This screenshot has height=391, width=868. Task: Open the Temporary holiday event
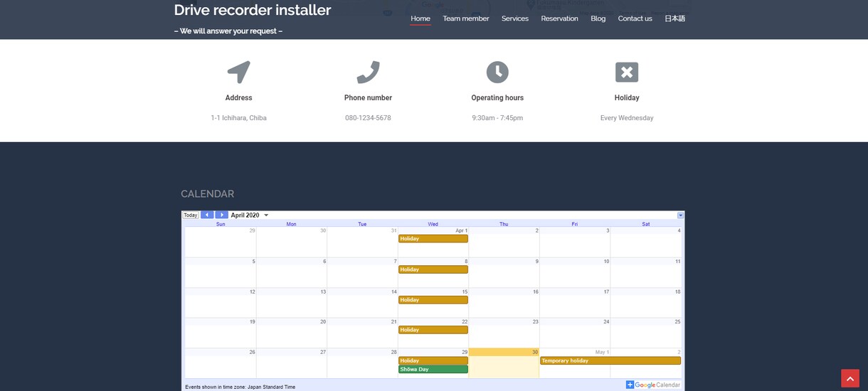coord(610,360)
